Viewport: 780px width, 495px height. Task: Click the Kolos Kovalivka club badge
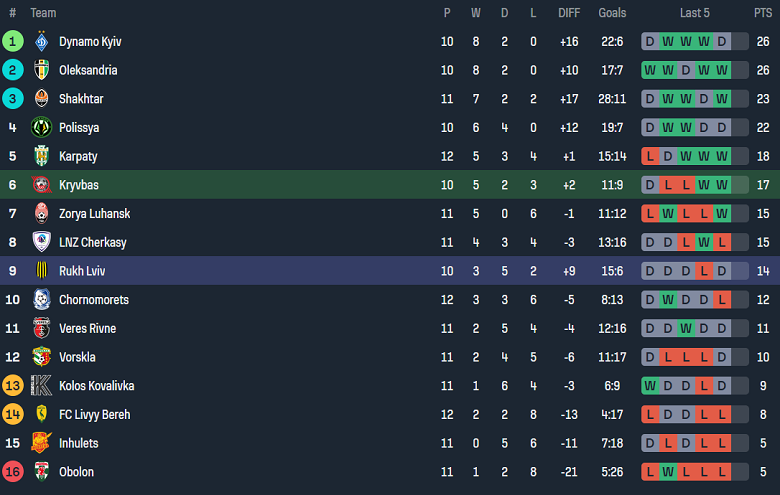(41, 386)
